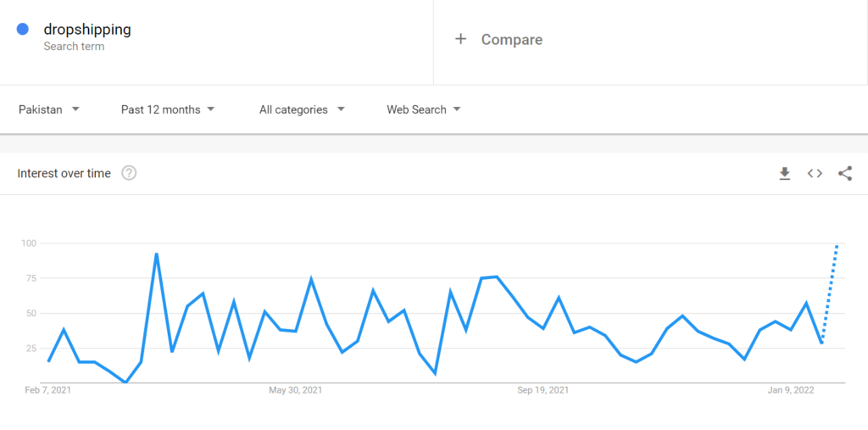The image size is (868, 430).
Task: Open the Web Search type dropdown
Action: click(x=424, y=109)
